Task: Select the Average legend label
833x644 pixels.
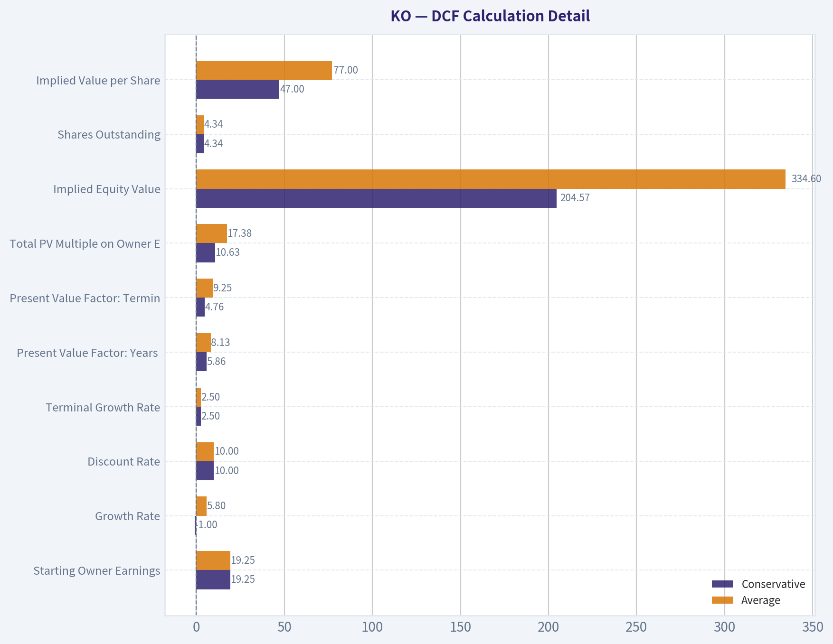Action: (760, 600)
